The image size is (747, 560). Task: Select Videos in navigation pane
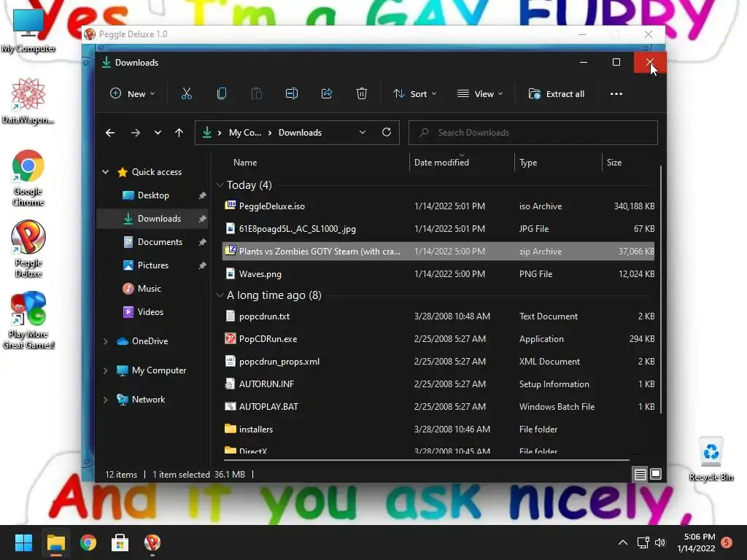pyautogui.click(x=153, y=312)
